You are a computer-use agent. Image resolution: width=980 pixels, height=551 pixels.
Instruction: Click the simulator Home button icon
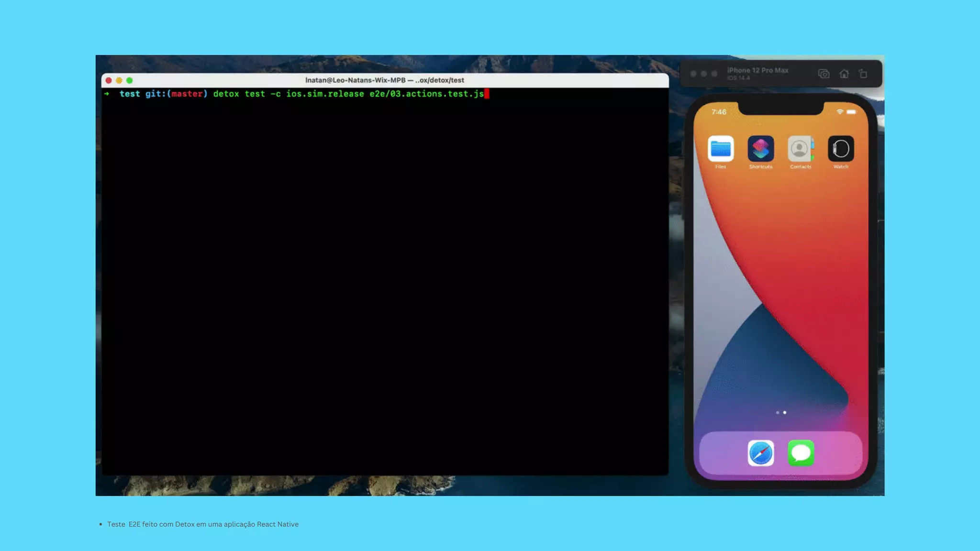[x=844, y=74]
